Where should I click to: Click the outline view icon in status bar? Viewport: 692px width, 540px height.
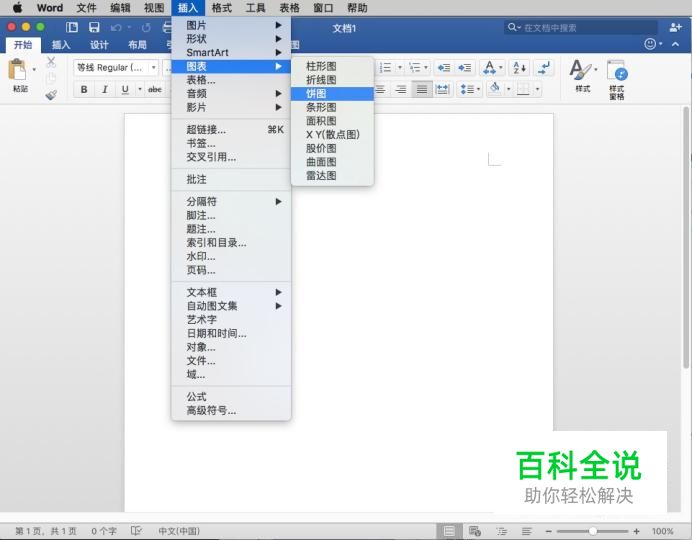pyautogui.click(x=501, y=531)
